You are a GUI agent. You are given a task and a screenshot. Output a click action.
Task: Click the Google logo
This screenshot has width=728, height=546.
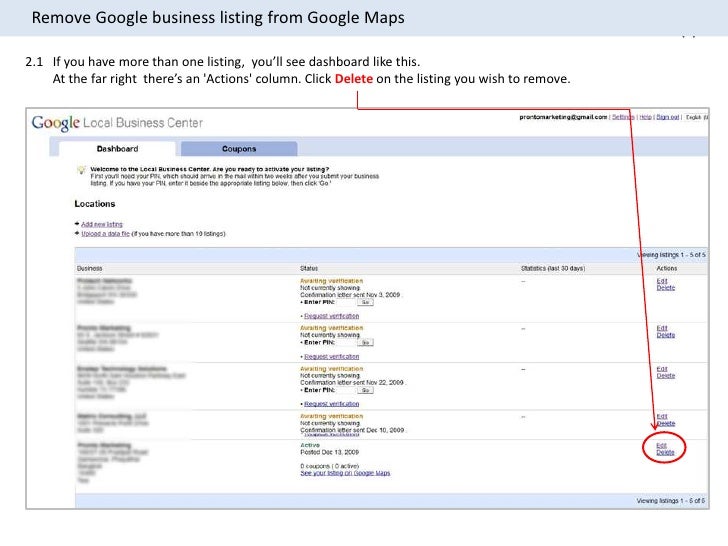click(56, 123)
